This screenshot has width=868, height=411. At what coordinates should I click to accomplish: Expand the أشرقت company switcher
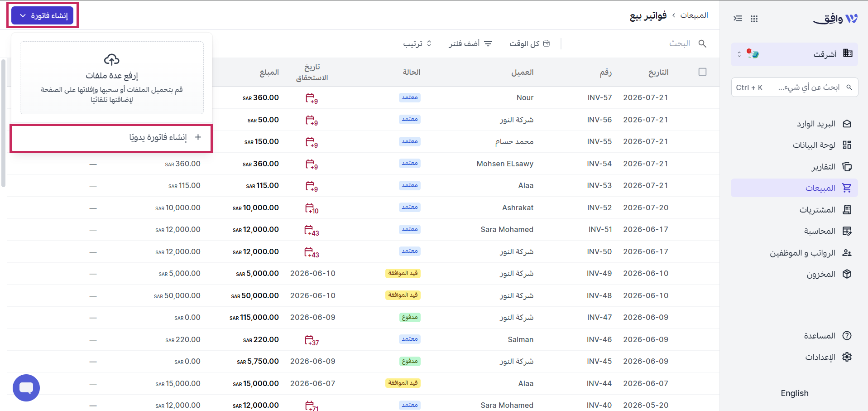click(794, 54)
